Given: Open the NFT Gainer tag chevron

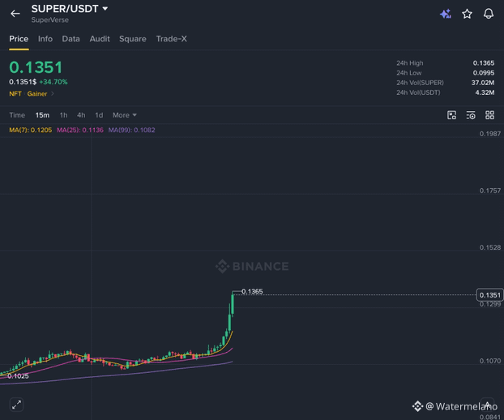Looking at the screenshot, I should (x=53, y=94).
